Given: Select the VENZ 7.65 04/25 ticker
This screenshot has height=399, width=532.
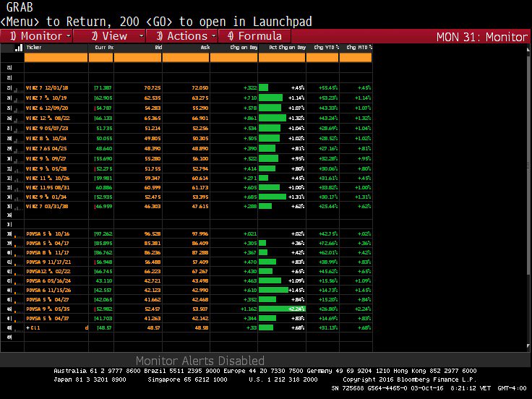Looking at the screenshot, I should click(46, 149).
